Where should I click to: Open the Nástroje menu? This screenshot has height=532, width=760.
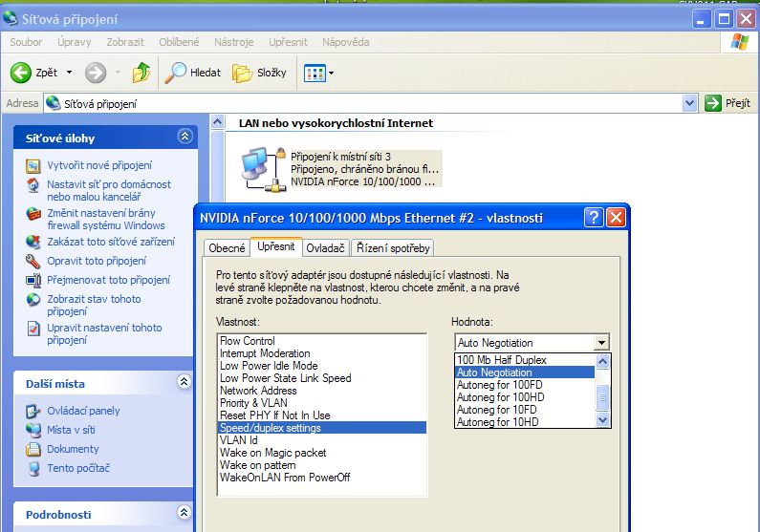coord(233,42)
